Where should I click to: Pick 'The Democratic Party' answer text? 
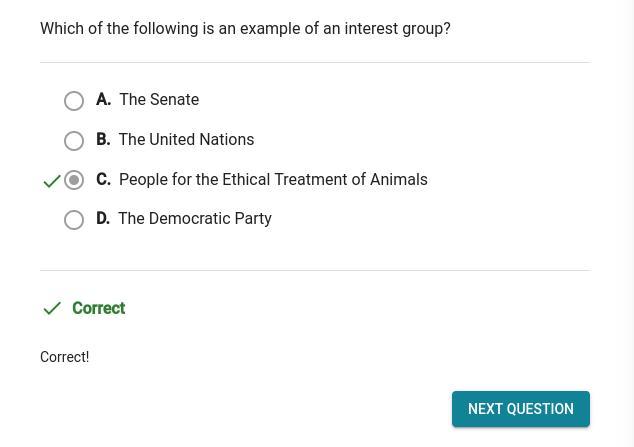[195, 219]
